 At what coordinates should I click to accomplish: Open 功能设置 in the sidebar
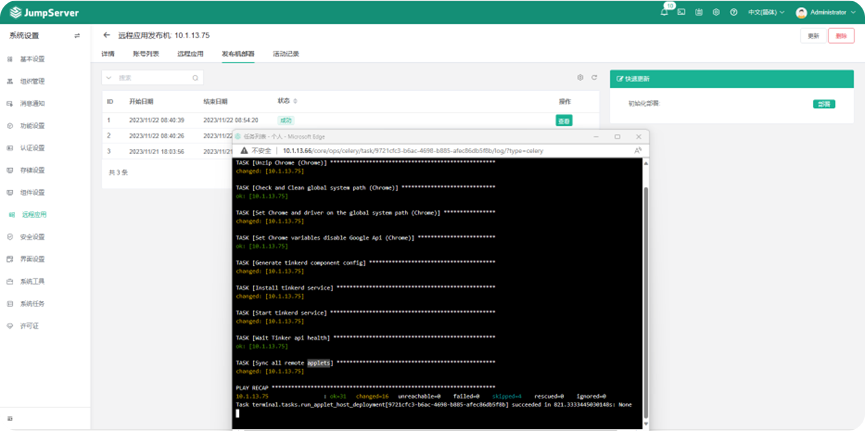[x=33, y=126]
